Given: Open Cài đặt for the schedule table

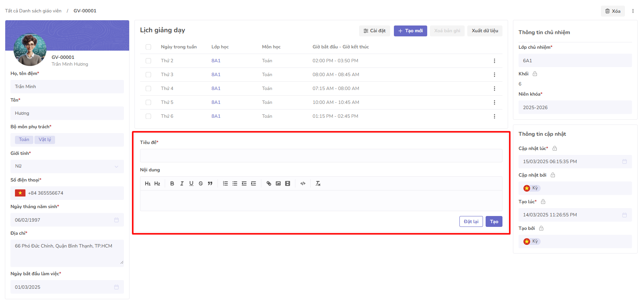Looking at the screenshot, I should click(374, 31).
